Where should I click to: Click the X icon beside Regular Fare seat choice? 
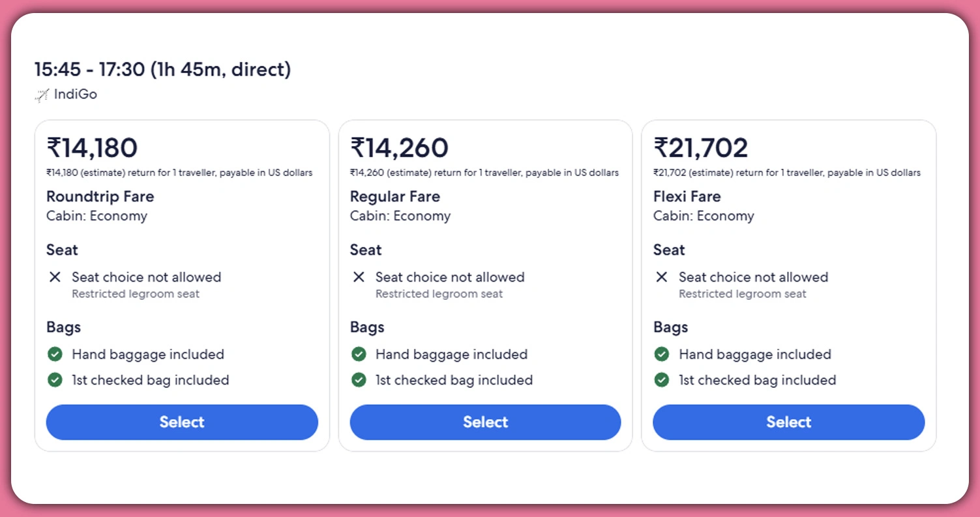click(x=359, y=277)
